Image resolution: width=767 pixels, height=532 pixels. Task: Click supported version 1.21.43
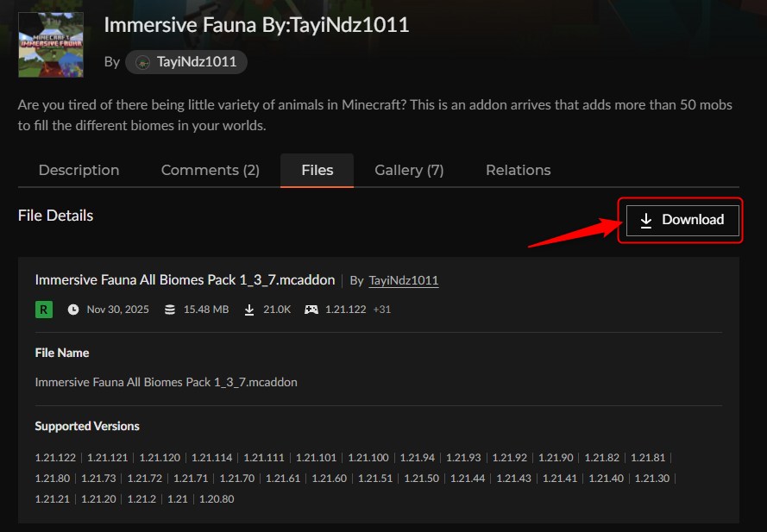(x=513, y=479)
